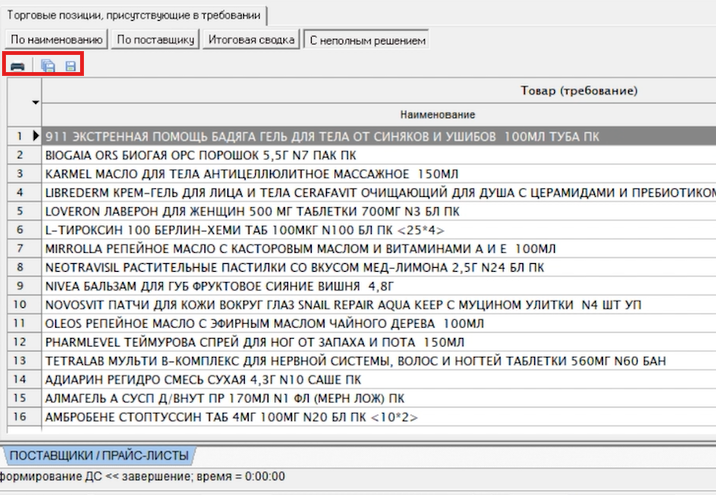Select row 911 ЭКСТРЕННАЯ ПОМОЩЬ БАДЯГА ГЕЛЬ
The height and width of the screenshot is (495, 716).
pyautogui.click(x=379, y=137)
